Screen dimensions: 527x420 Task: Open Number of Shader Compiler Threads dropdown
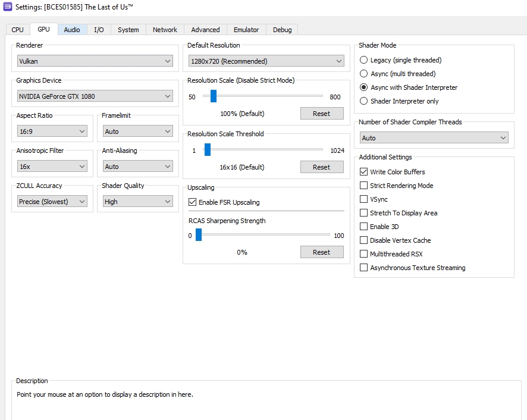434,137
